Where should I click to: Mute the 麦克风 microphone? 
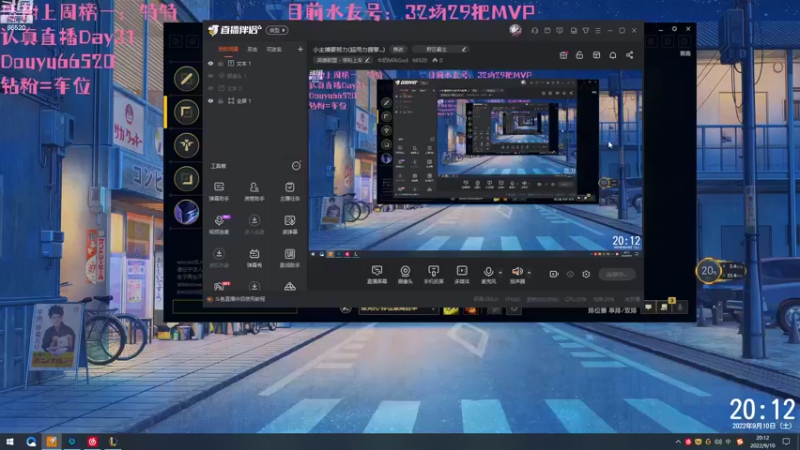click(488, 272)
